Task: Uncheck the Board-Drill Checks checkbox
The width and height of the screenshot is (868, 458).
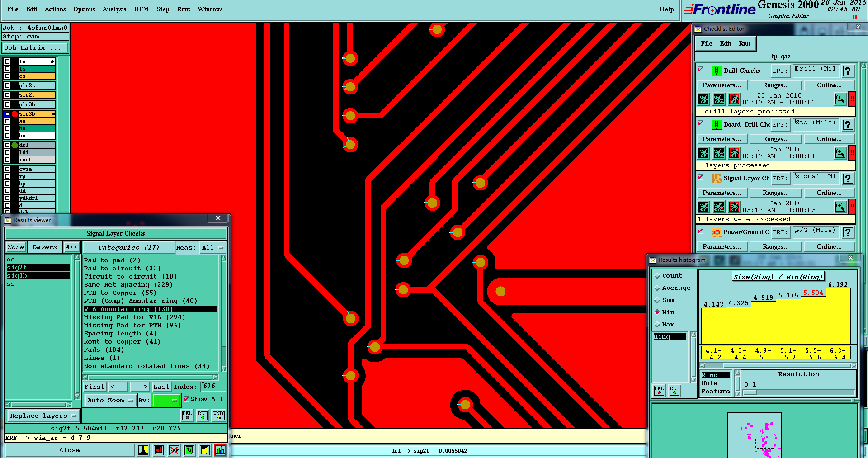Action: click(x=701, y=123)
